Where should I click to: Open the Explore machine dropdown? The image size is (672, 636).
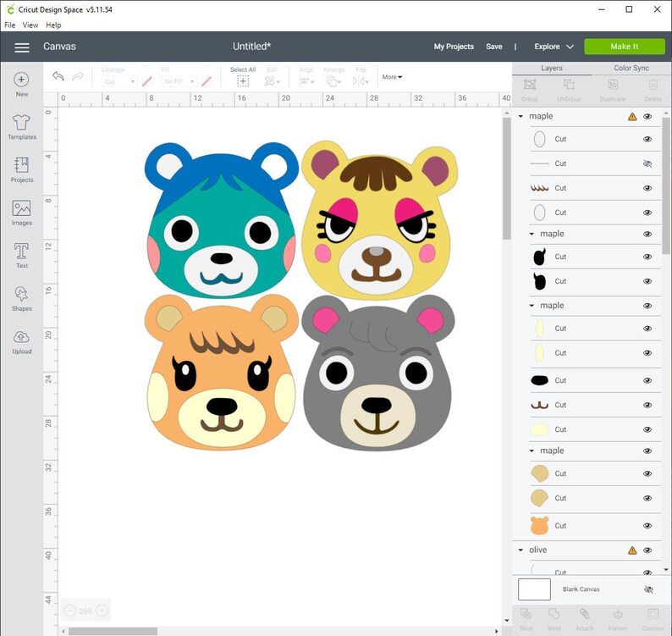(554, 47)
